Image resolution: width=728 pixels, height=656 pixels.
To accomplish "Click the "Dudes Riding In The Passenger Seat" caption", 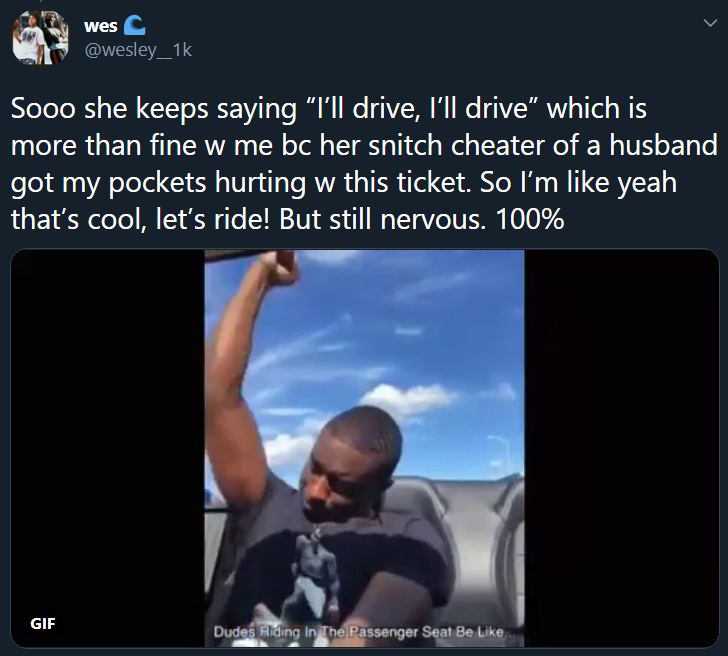I will 359,632.
